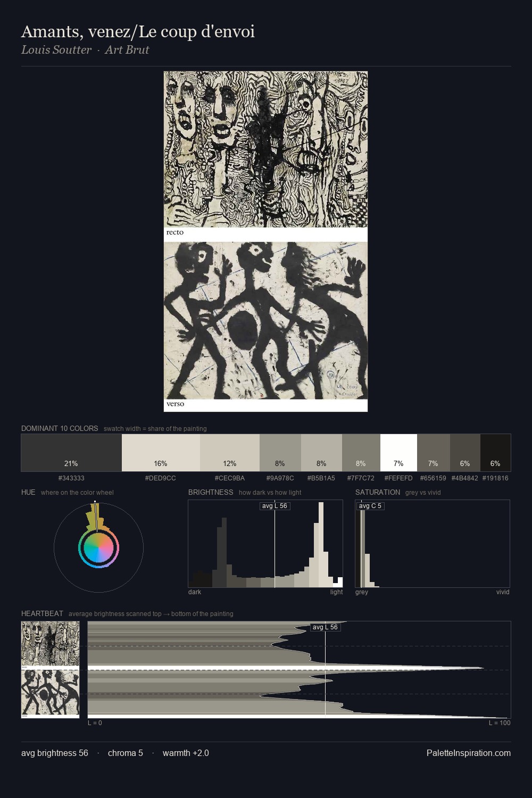
Task: Click the hex code #CEC9BA text
Action: (230, 478)
